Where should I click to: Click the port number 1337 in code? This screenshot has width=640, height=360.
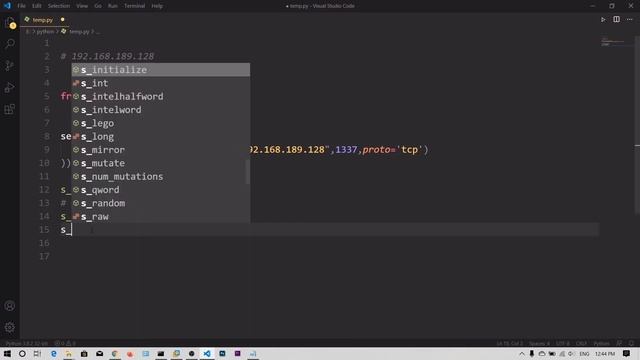tap(346, 150)
